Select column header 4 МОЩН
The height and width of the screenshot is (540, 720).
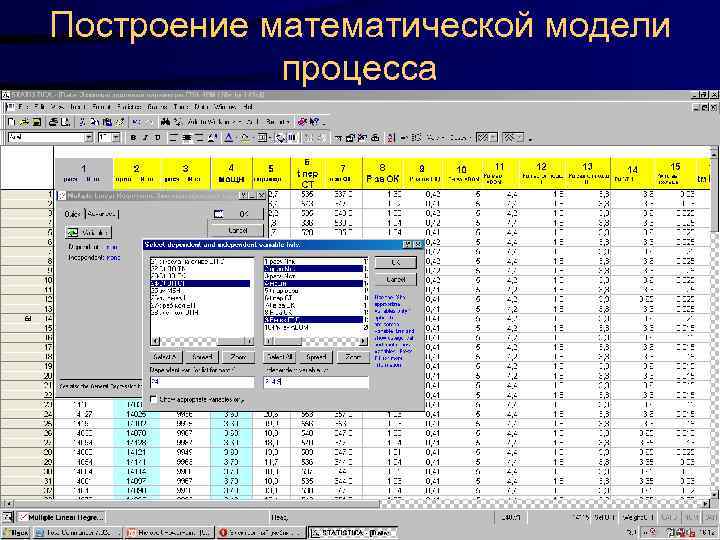click(231, 174)
